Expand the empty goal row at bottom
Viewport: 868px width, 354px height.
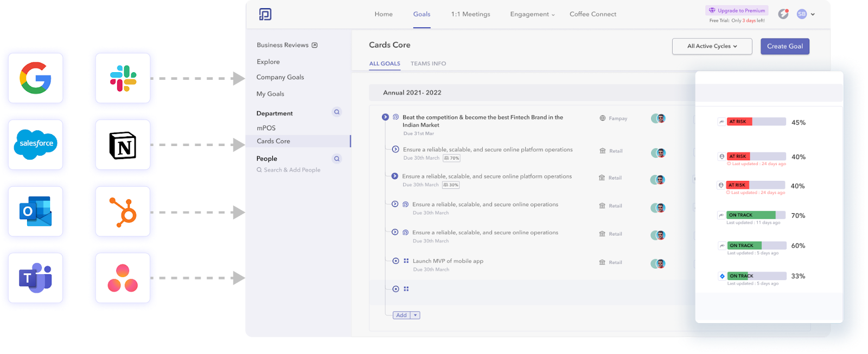pos(396,289)
